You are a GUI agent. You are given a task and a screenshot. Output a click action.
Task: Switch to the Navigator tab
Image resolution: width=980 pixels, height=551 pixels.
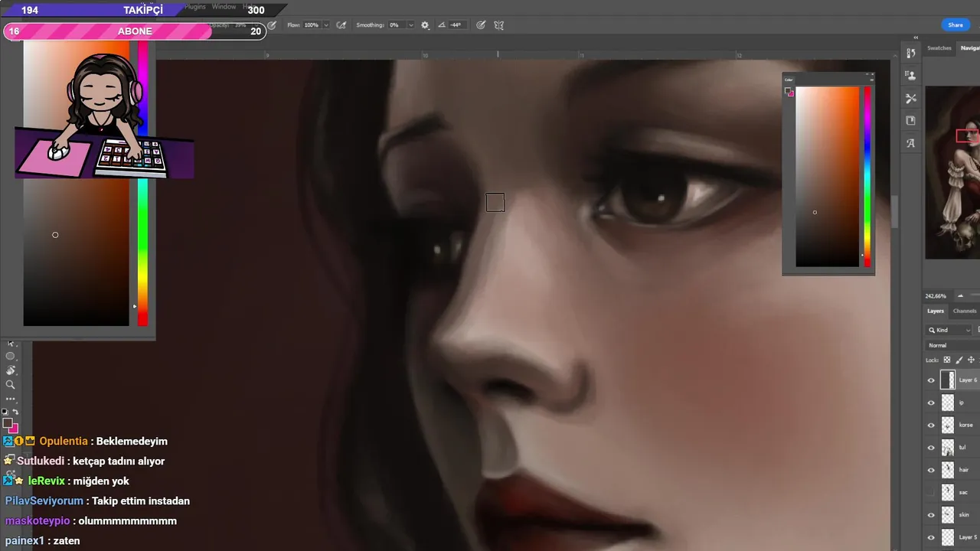coord(970,48)
